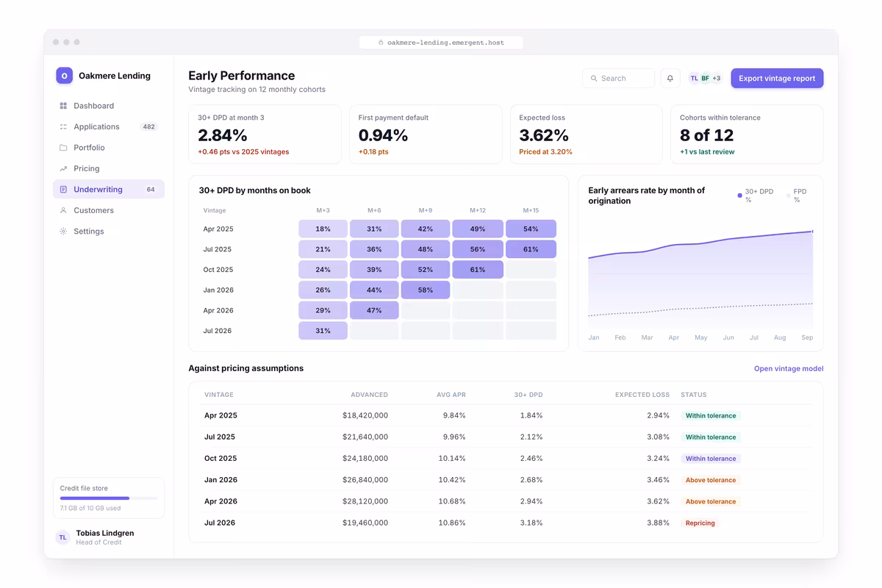Screen dimensions: 882x588
Task: Click the +3 collaborators badge
Action: (x=717, y=78)
